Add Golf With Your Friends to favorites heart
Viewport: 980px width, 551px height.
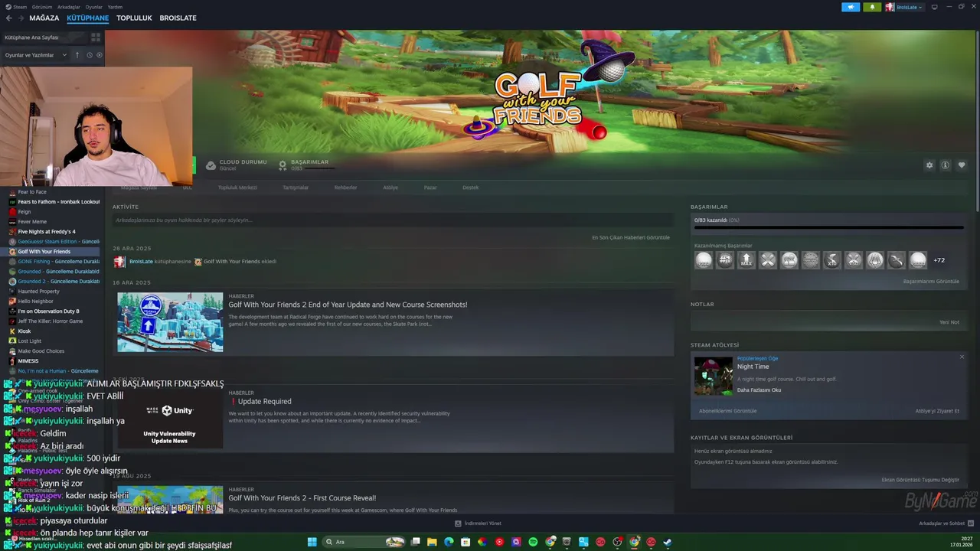point(962,165)
